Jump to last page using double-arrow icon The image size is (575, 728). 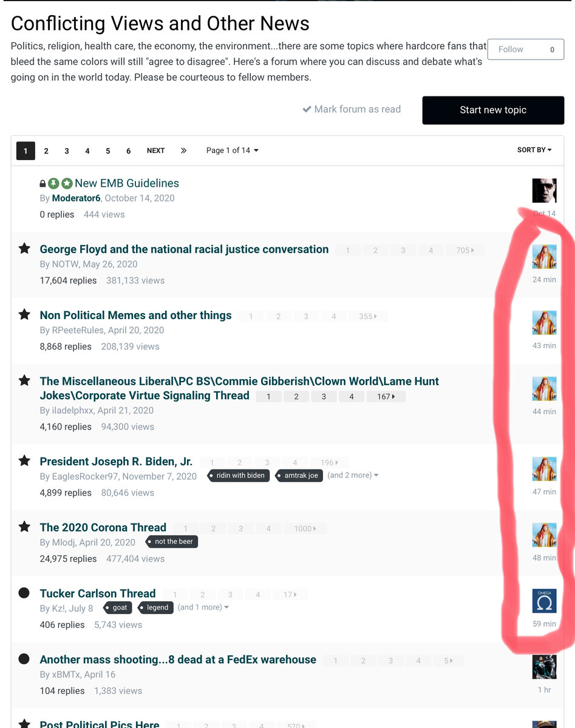[183, 150]
